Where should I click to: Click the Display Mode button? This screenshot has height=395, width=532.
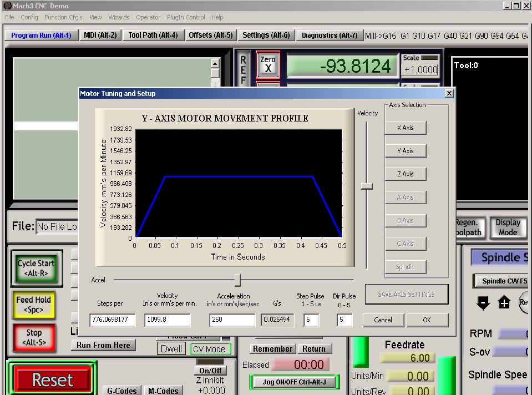pos(508,227)
